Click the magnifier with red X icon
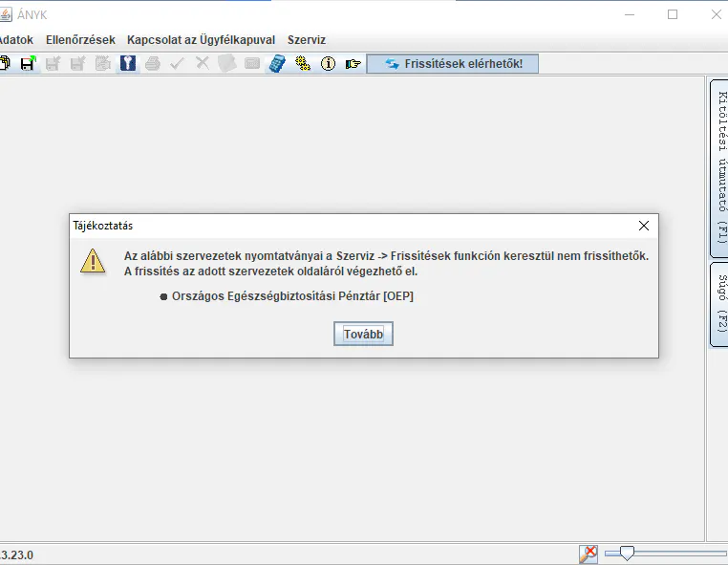 (589, 554)
